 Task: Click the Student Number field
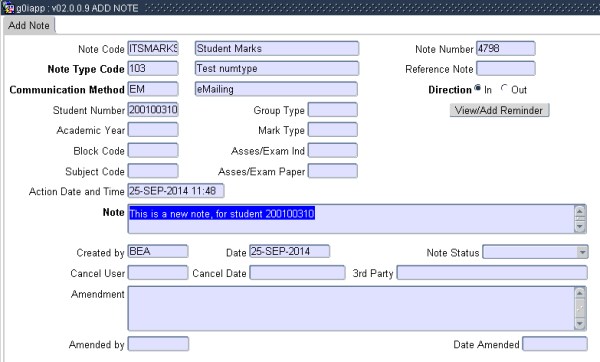pyautogui.click(x=153, y=110)
